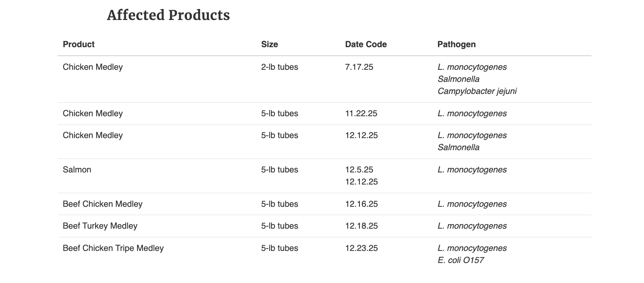The width and height of the screenshot is (644, 283).
Task: Click the Campylobacter jejuni pathogen text
Action: tap(477, 91)
